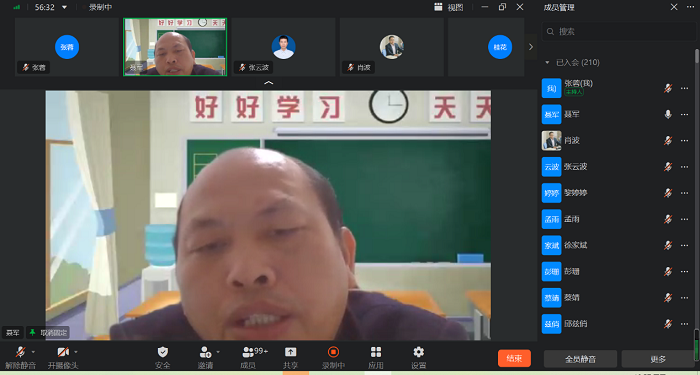Image resolution: width=700 pixels, height=375 pixels.
Task: Click the Share screen icon
Action: tap(291, 352)
